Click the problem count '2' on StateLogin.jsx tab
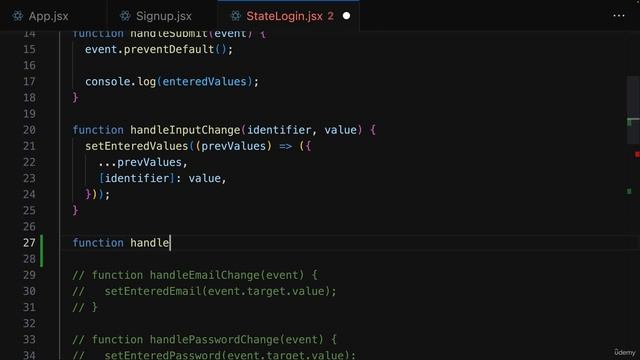This screenshot has height=360, width=640. point(330,16)
